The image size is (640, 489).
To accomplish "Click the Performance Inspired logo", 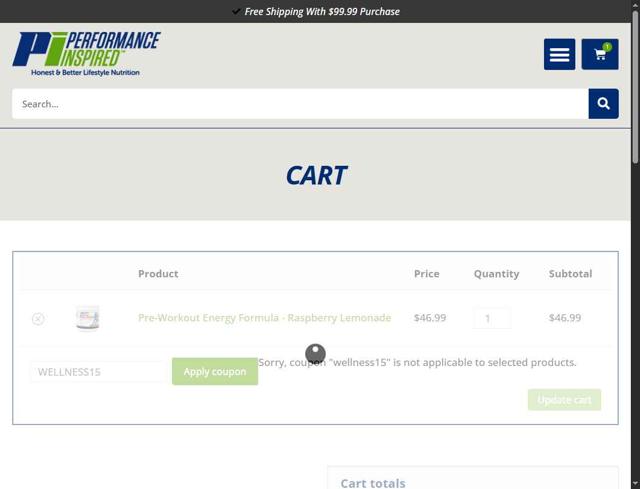I will [x=87, y=54].
